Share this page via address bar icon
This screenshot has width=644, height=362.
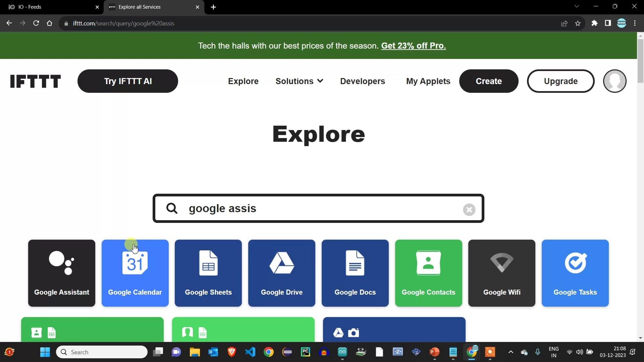coord(564,23)
